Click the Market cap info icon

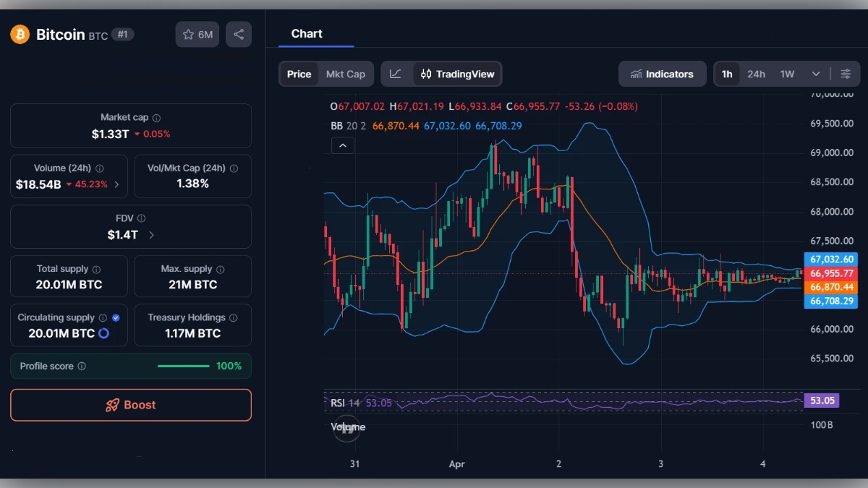tap(158, 116)
